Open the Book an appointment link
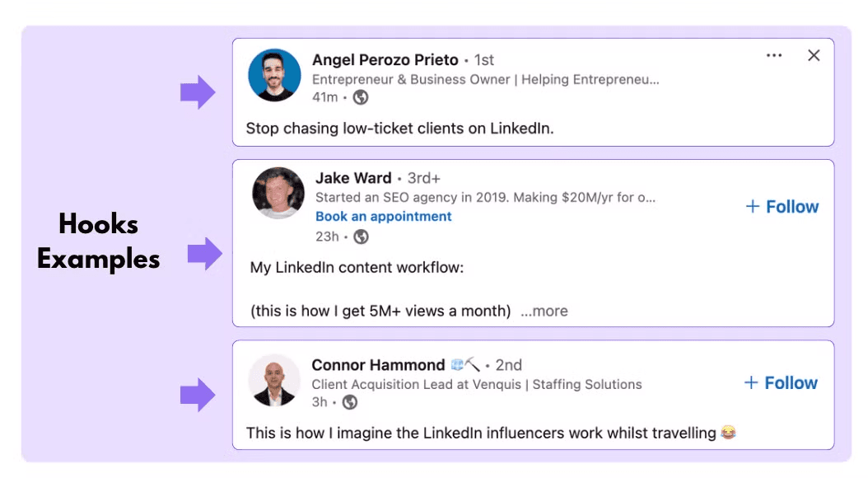 (x=384, y=217)
